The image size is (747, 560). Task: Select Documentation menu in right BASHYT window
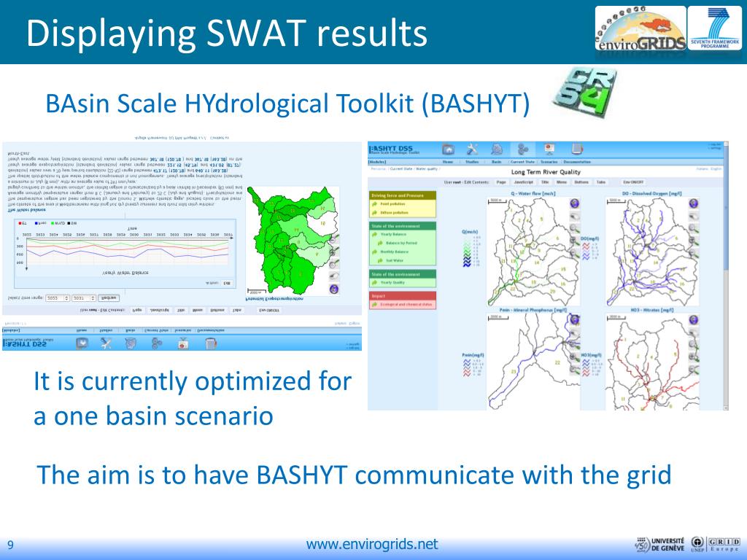[x=577, y=162]
